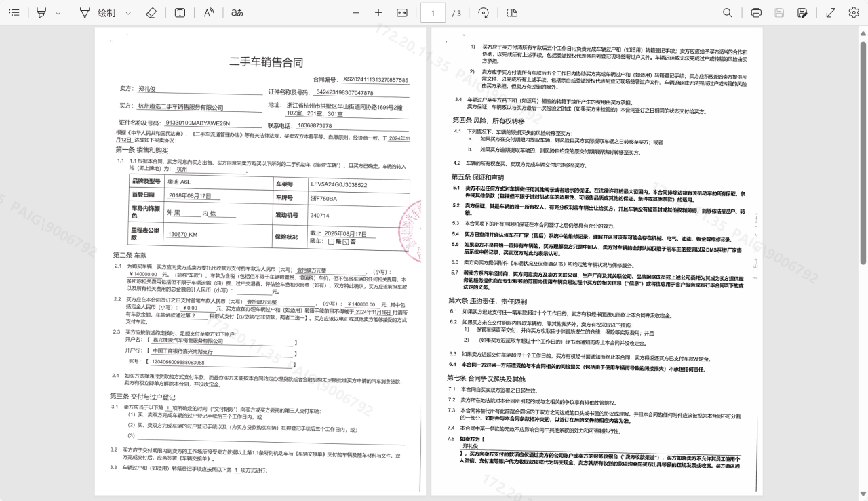Click the heading 第二条 车款
The image size is (868, 501).
coord(130,256)
